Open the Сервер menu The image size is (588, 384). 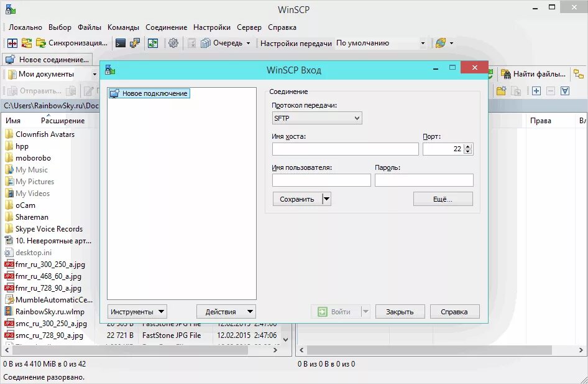249,27
